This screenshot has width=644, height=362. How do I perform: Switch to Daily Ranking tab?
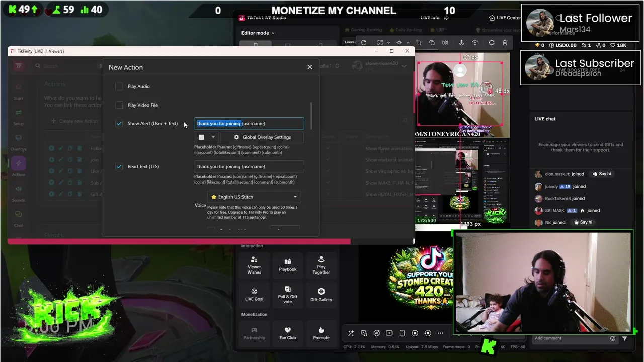click(405, 30)
